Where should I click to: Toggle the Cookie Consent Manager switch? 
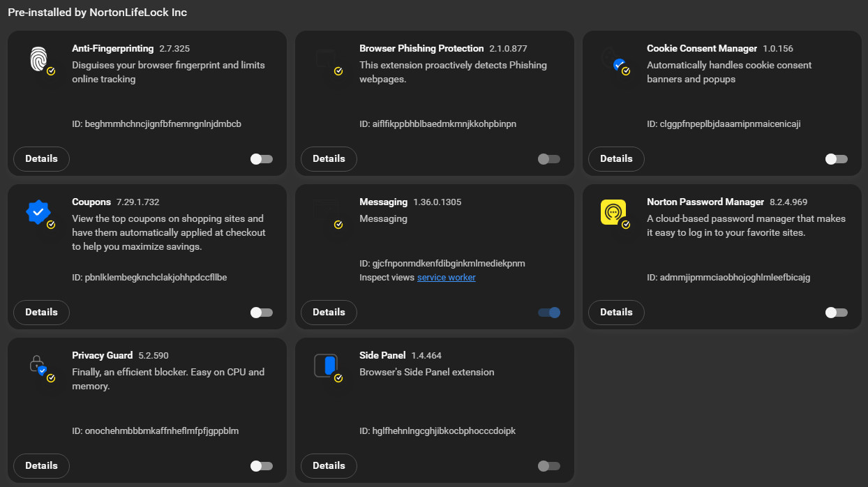[837, 159]
